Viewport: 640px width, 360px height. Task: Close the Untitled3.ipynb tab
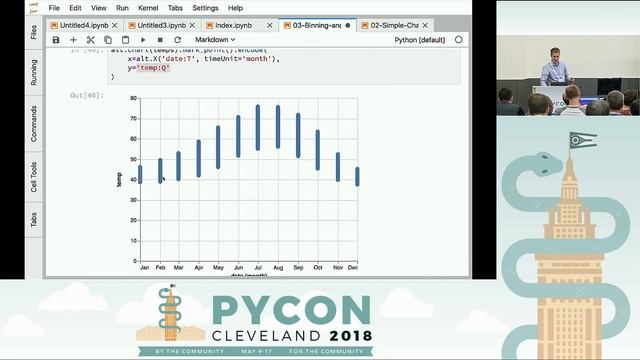192,25
